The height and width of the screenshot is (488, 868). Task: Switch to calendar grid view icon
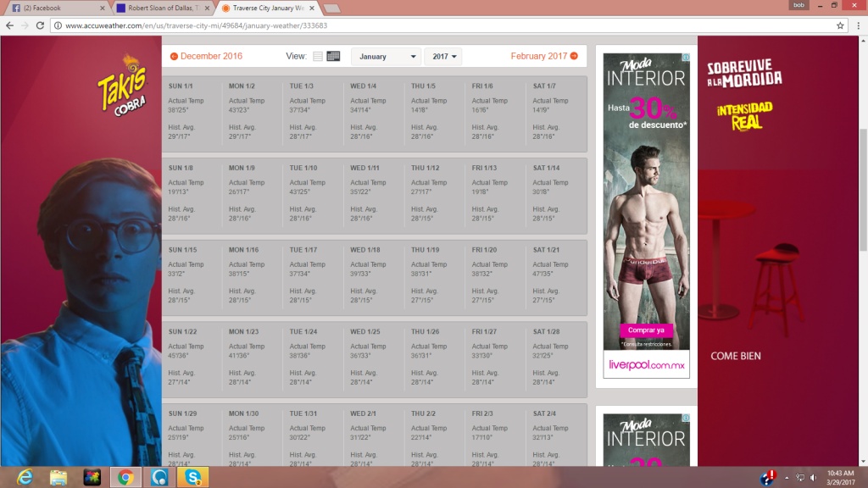333,57
